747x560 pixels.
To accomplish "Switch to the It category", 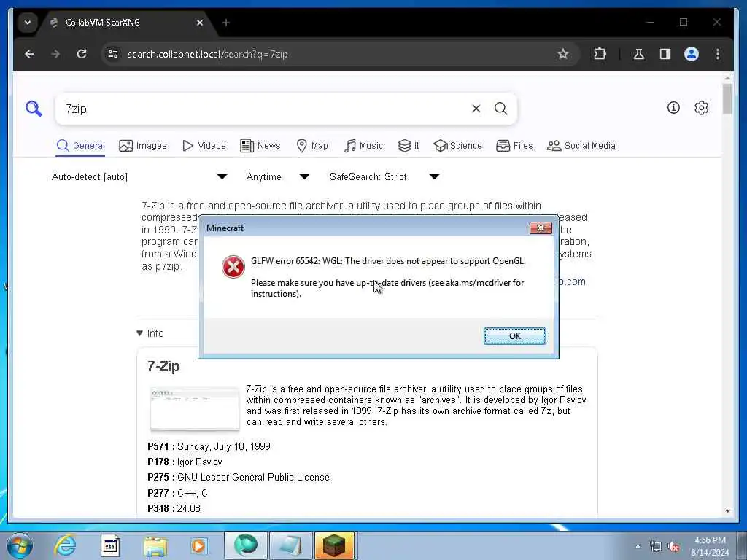I will [x=409, y=146].
